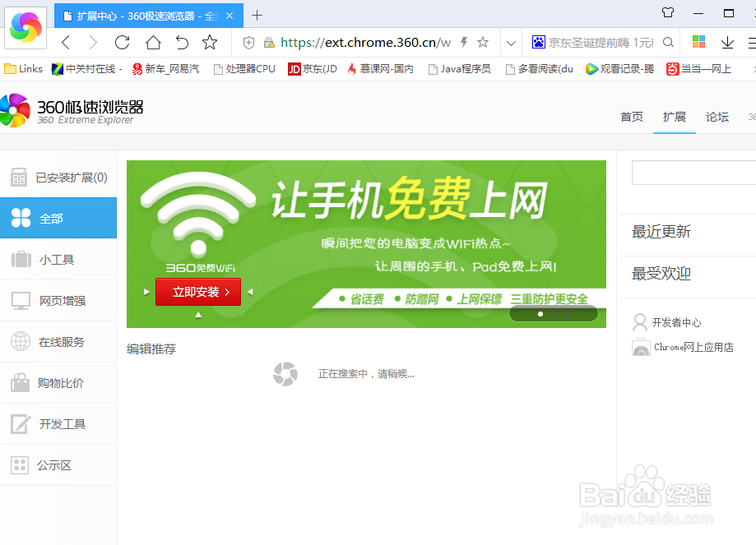Select the 全部 category
This screenshot has height=545, width=756.
(58, 218)
